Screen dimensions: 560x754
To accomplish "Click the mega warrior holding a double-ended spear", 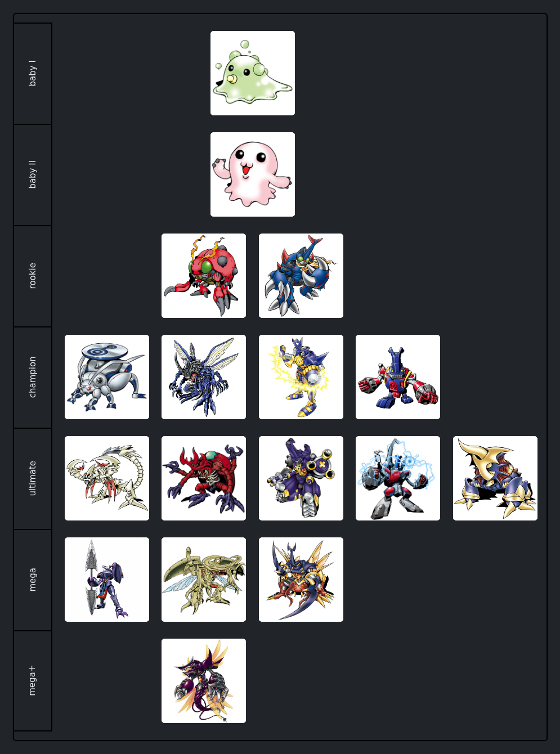I will coord(107,580).
